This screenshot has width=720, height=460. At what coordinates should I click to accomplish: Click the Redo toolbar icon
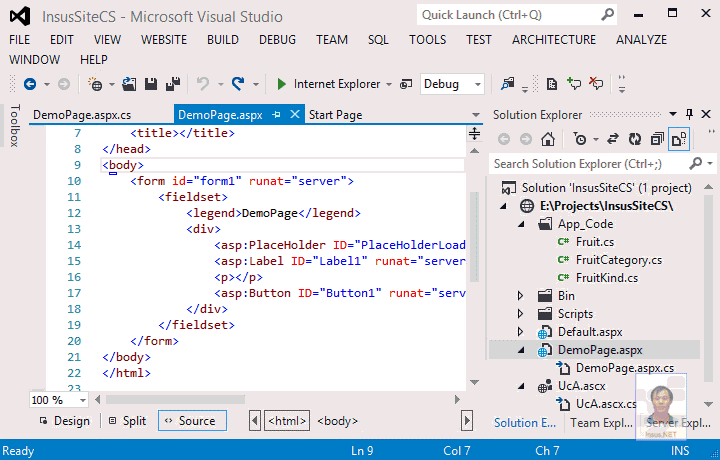[x=238, y=84]
